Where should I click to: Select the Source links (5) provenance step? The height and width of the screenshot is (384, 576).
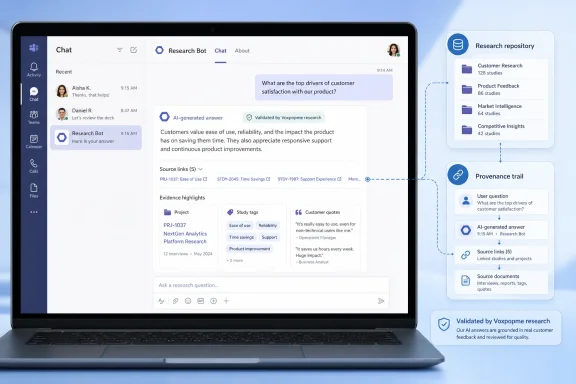click(x=501, y=255)
